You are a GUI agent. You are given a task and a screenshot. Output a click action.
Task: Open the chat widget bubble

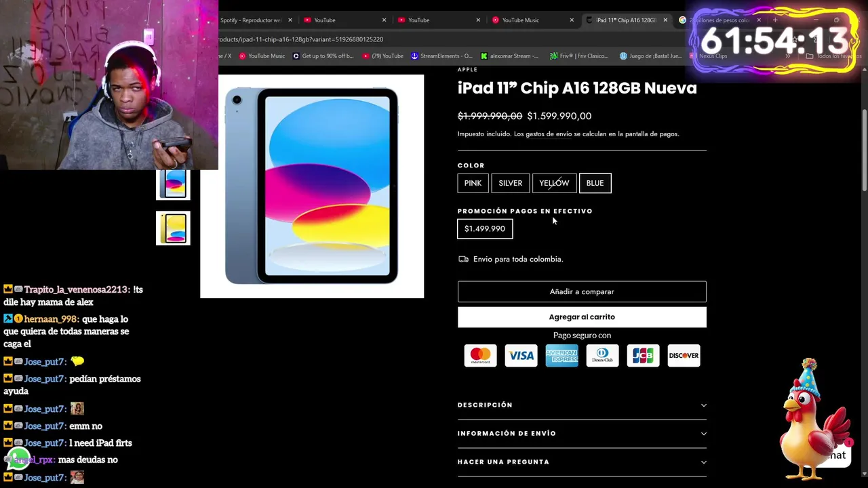coord(836,455)
